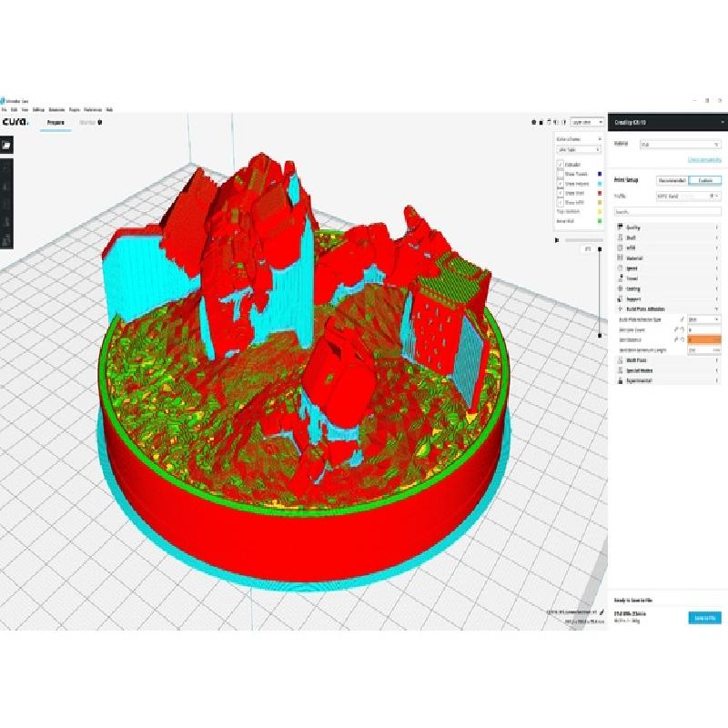Open the Profile selection dropdown
This screenshot has height=728, width=728.
[x=689, y=197]
